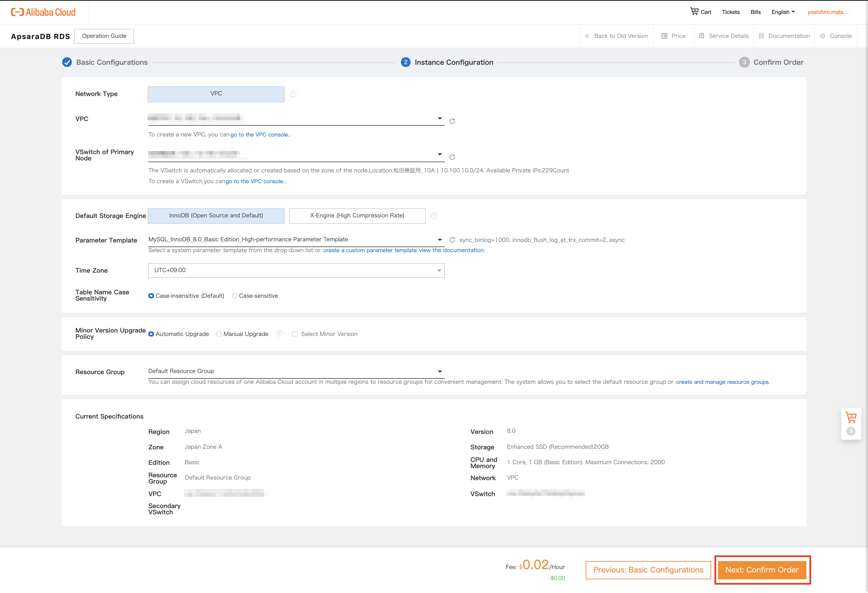The width and height of the screenshot is (868, 593).
Task: Click the step 2 Instance Configuration badge
Action: tap(405, 62)
